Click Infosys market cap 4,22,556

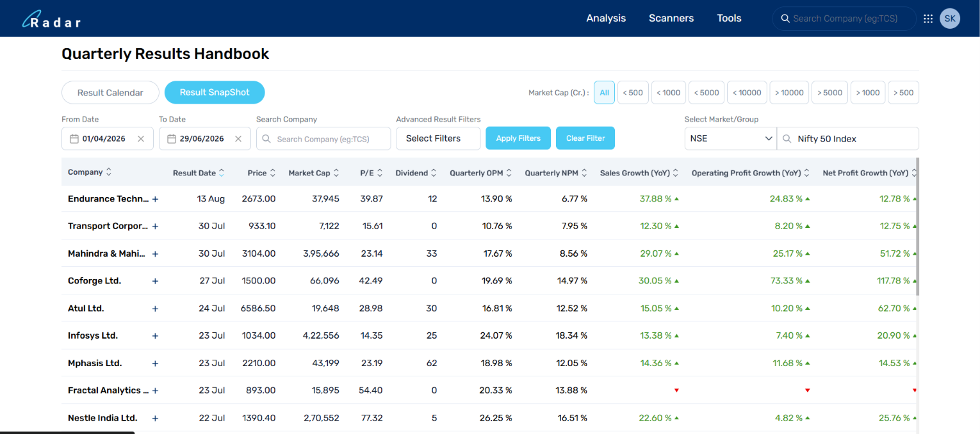tap(322, 336)
